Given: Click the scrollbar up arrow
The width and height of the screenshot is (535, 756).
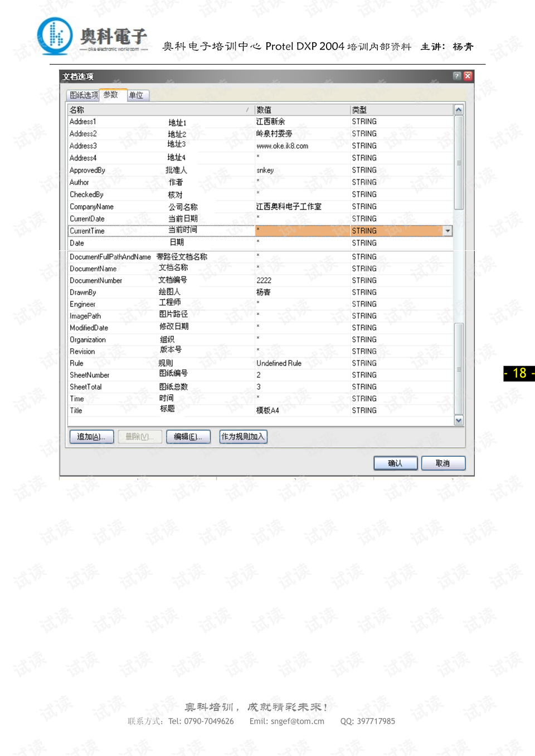Looking at the screenshot, I should [458, 109].
